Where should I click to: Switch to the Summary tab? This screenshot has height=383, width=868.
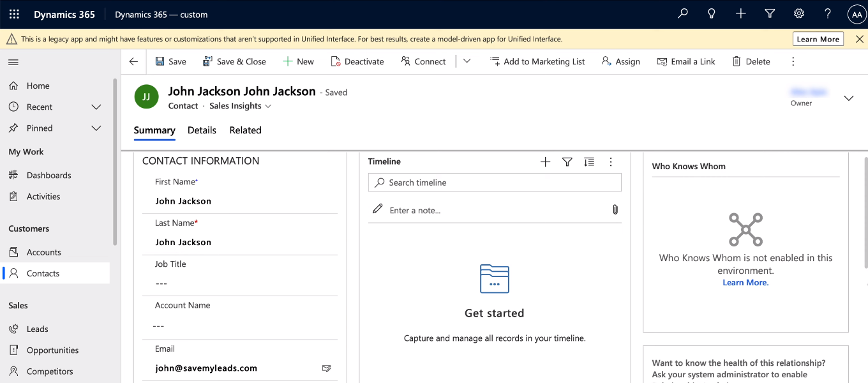[154, 130]
